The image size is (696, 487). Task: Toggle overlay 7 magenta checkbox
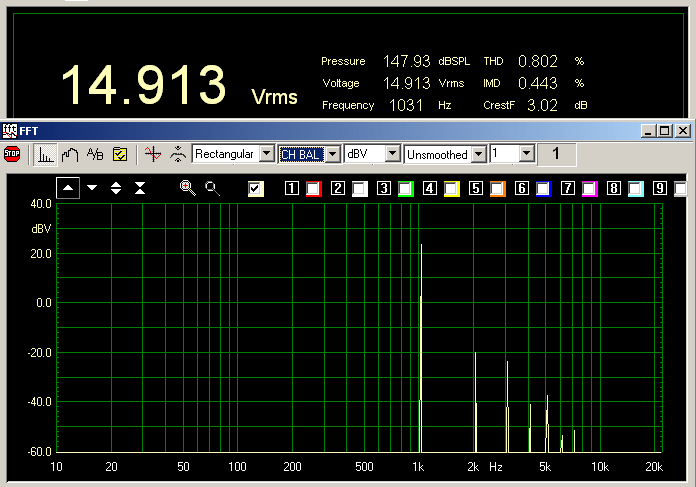pos(589,188)
